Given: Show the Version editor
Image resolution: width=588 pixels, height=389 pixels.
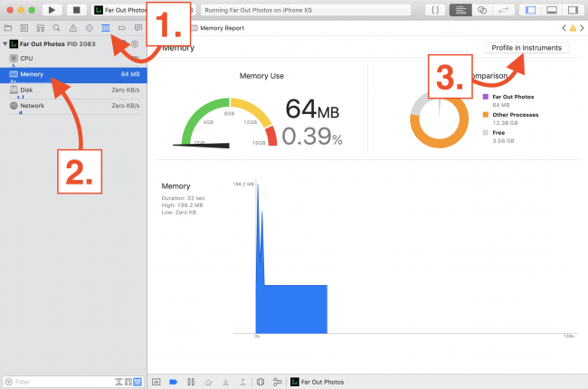Looking at the screenshot, I should tap(503, 10).
